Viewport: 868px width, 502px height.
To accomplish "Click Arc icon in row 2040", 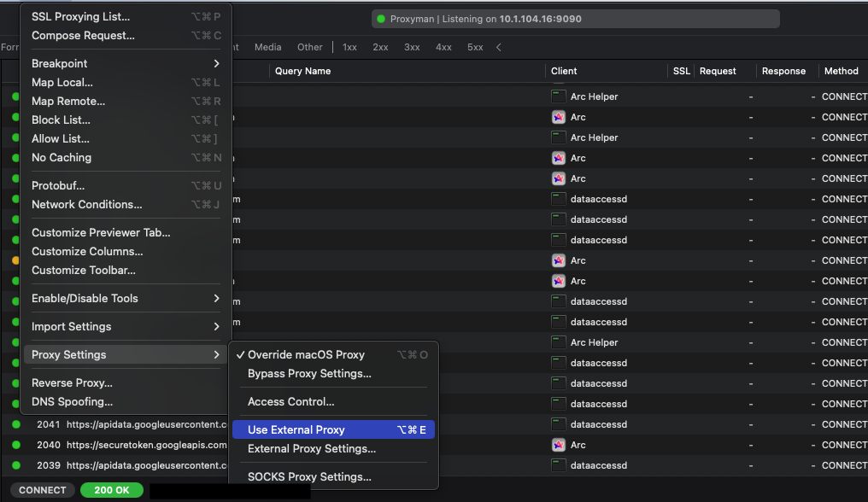I will (x=559, y=445).
